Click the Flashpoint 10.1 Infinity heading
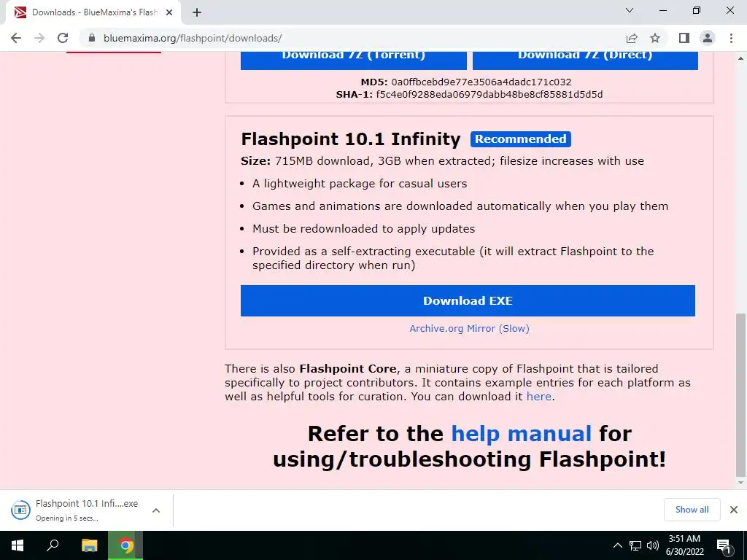This screenshot has width=747, height=560. click(x=351, y=139)
